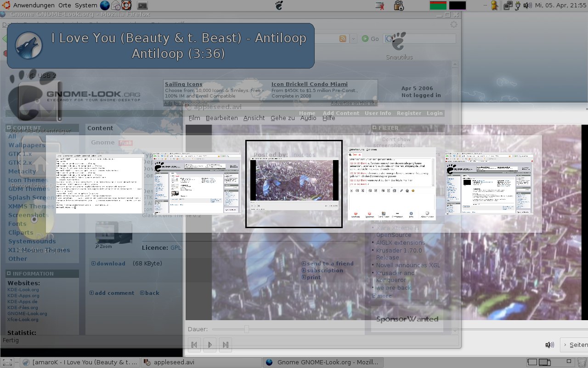Open the trash icon in bottom panel

pos(582,362)
